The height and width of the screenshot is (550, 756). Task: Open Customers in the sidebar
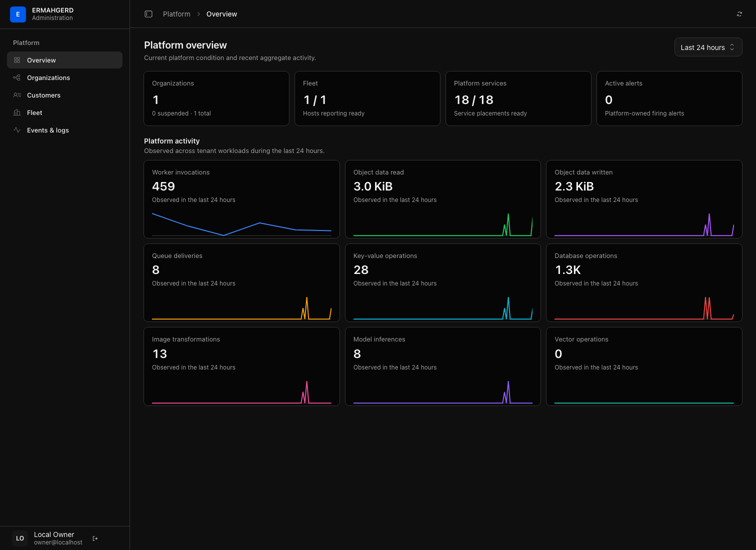pyautogui.click(x=64, y=95)
